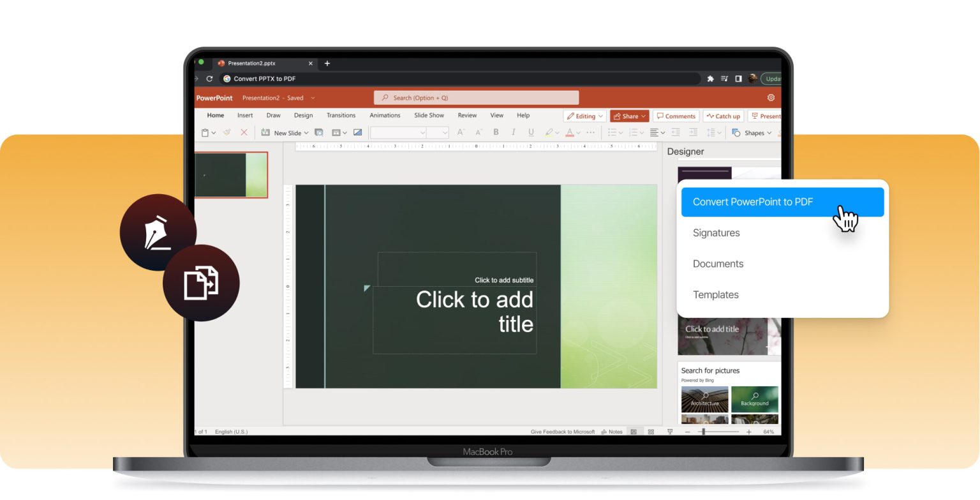Start Slide Show from status bar presenter icon

670,432
